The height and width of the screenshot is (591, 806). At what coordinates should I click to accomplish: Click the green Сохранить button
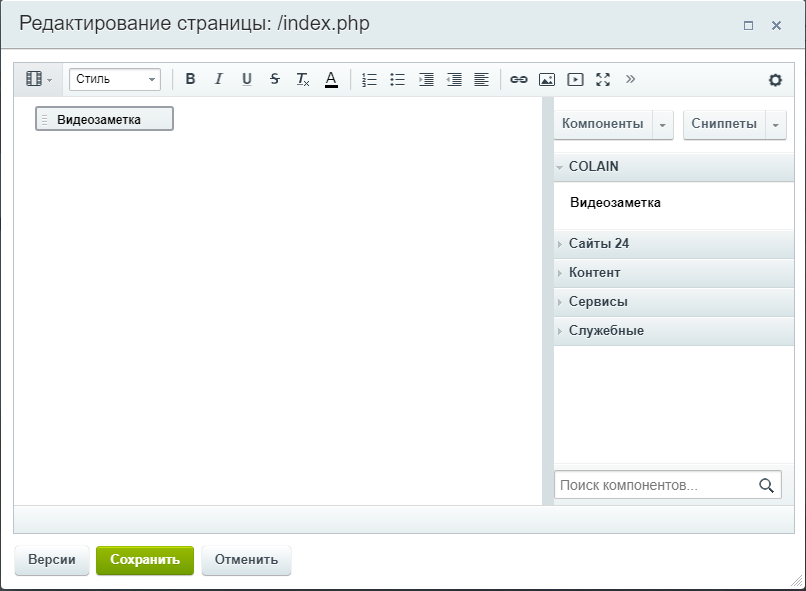[x=145, y=560]
